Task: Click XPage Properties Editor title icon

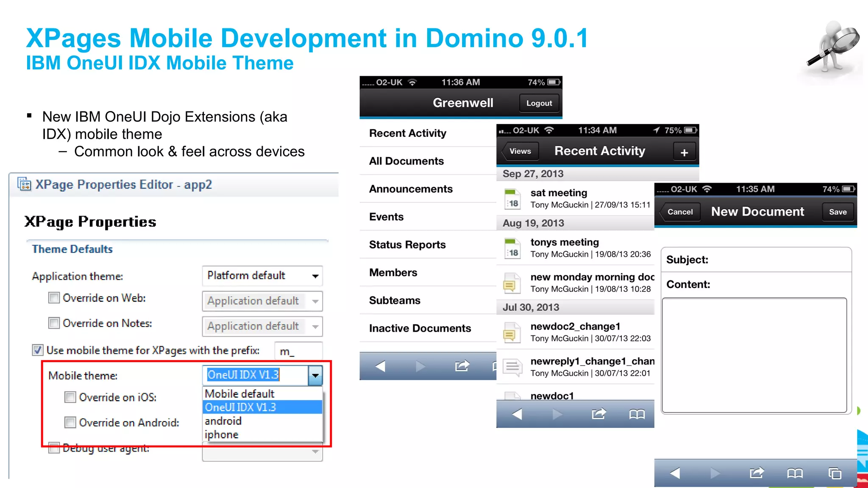Action: tap(24, 184)
